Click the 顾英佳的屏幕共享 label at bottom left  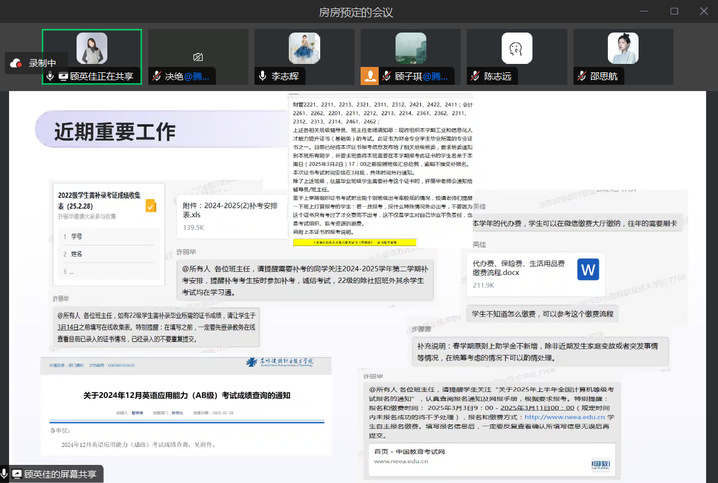pyautogui.click(x=60, y=474)
